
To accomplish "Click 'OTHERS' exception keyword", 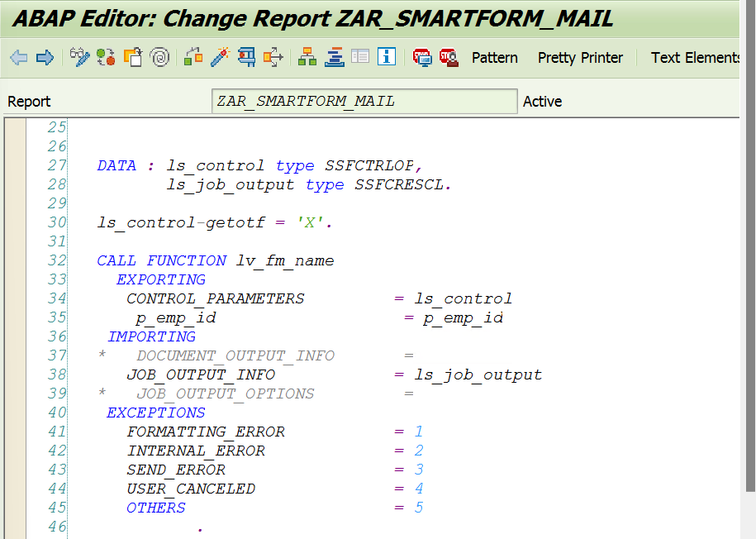I will (x=155, y=508).
